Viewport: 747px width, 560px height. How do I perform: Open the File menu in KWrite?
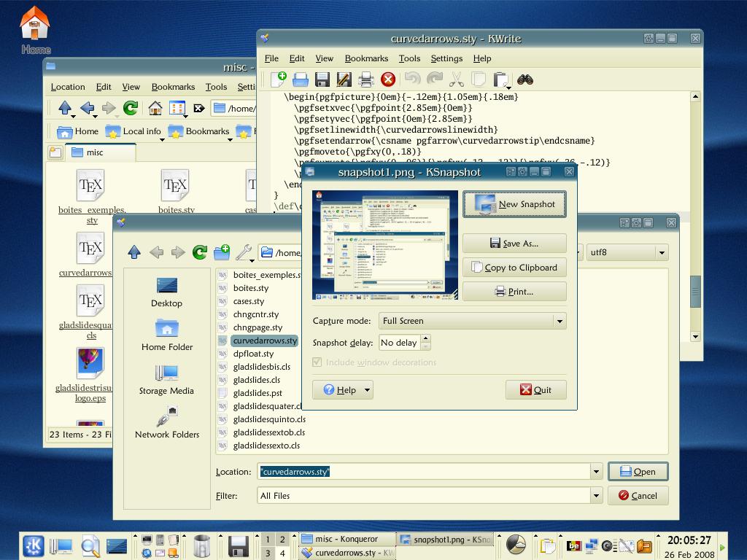271,58
